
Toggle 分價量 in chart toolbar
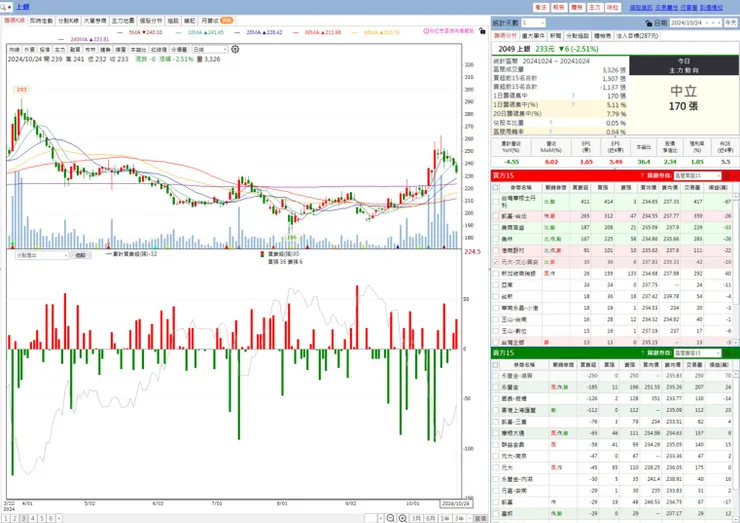click(x=179, y=49)
